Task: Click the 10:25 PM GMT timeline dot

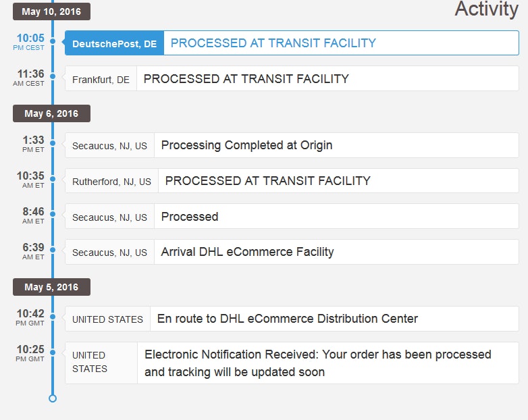Action: [53, 354]
